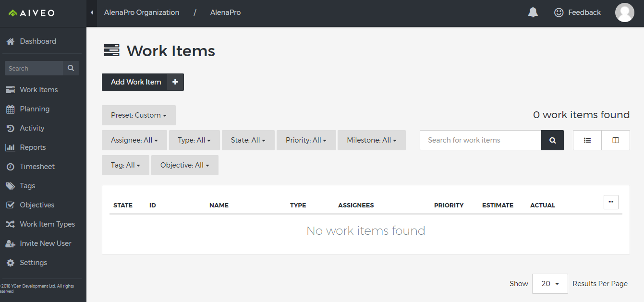Open the table column options ellipsis

[611, 202]
